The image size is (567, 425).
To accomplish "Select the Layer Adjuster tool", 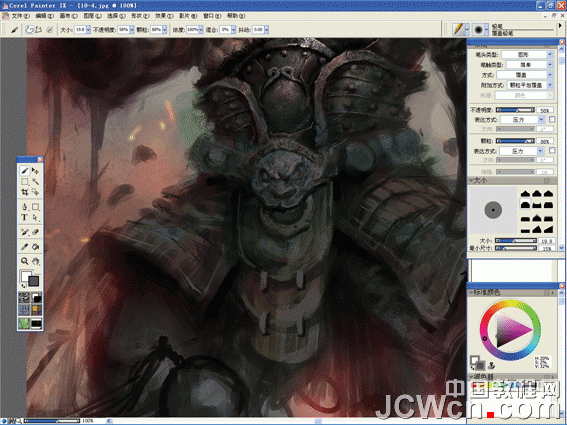I will pos(35,170).
